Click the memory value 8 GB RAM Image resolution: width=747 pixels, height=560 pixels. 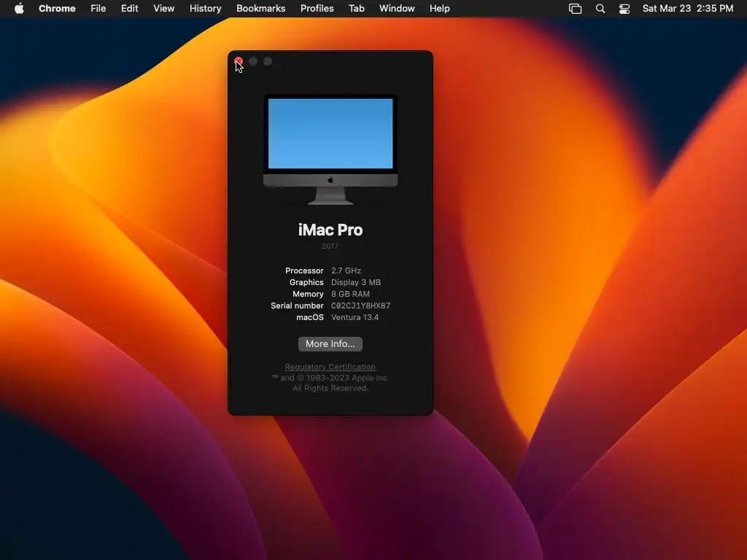[350, 295]
